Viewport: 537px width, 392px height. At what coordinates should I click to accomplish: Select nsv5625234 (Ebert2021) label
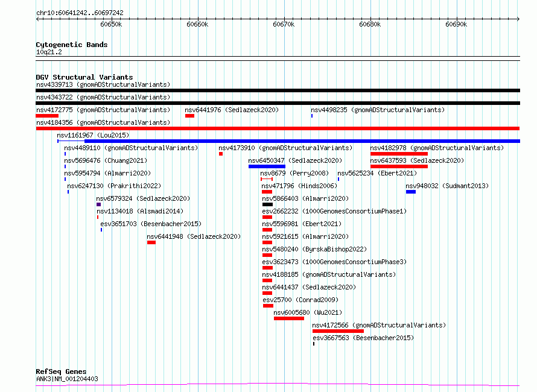click(x=377, y=173)
